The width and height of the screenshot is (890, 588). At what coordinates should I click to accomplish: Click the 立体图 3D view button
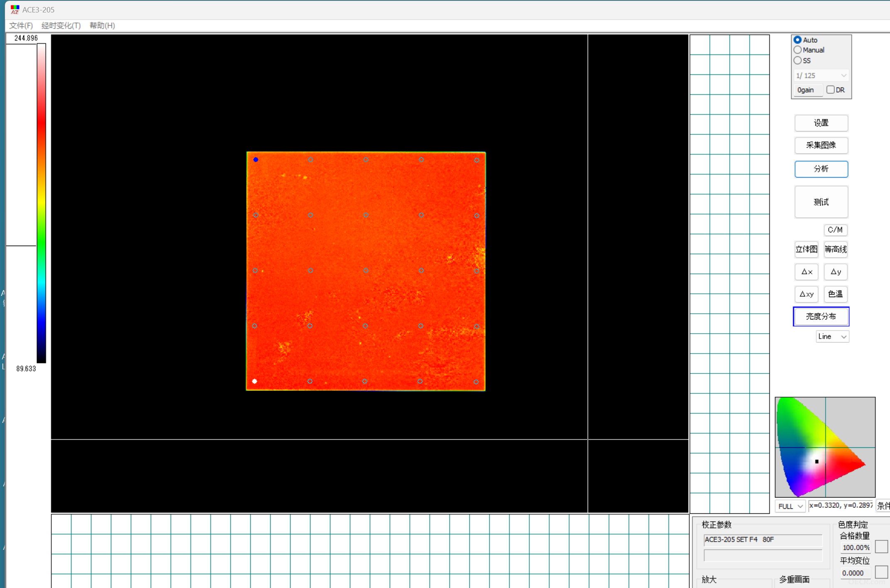(x=806, y=249)
